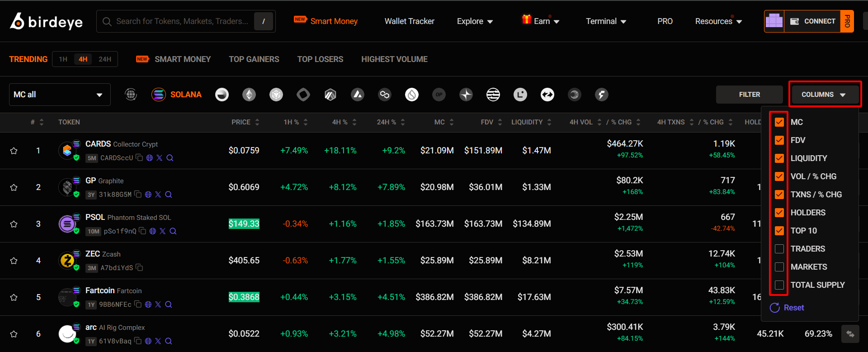Screen dimensions: 868x352
Task: Switch trending to 24H timeframe
Action: [x=105, y=59]
